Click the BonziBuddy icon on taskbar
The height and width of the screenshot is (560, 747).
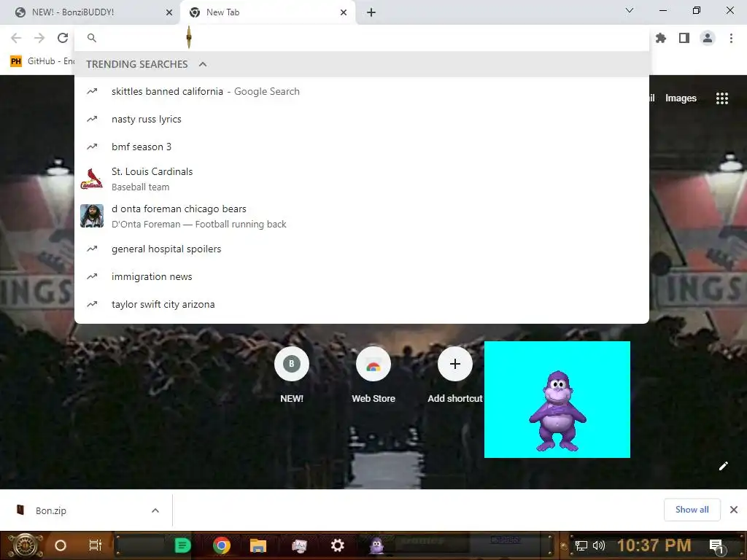377,545
